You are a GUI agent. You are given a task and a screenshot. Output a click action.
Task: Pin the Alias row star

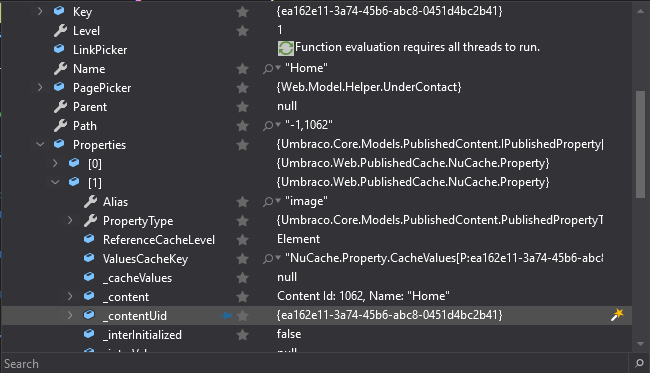(x=243, y=202)
